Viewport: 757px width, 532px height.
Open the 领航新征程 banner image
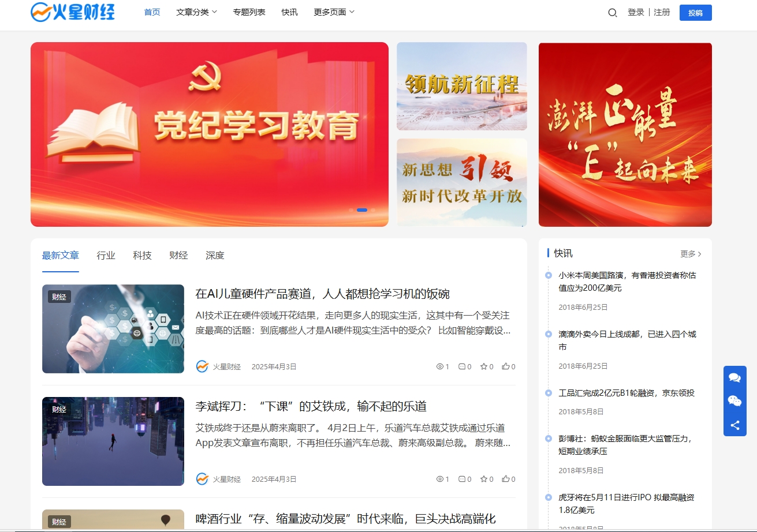462,87
